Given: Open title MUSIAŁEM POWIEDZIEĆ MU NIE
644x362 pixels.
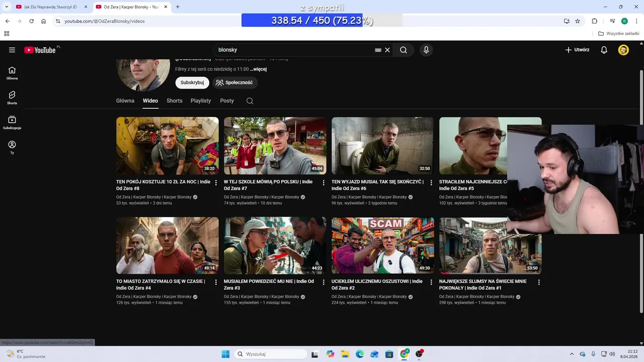Looking at the screenshot, I should [269, 285].
